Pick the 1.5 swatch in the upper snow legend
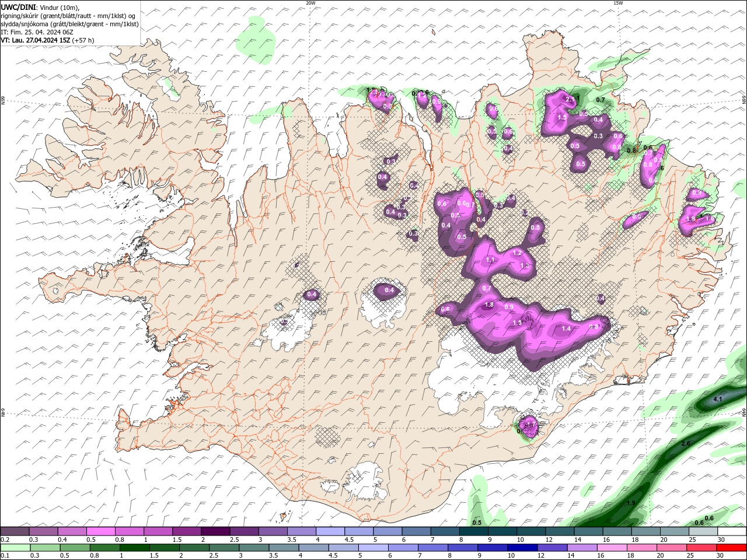747x560 pixels. pos(186,531)
